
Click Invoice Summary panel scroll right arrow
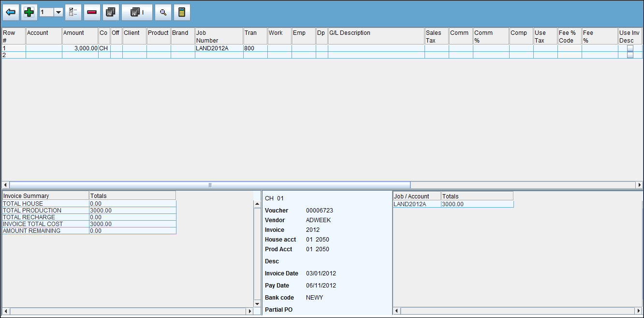(249, 311)
